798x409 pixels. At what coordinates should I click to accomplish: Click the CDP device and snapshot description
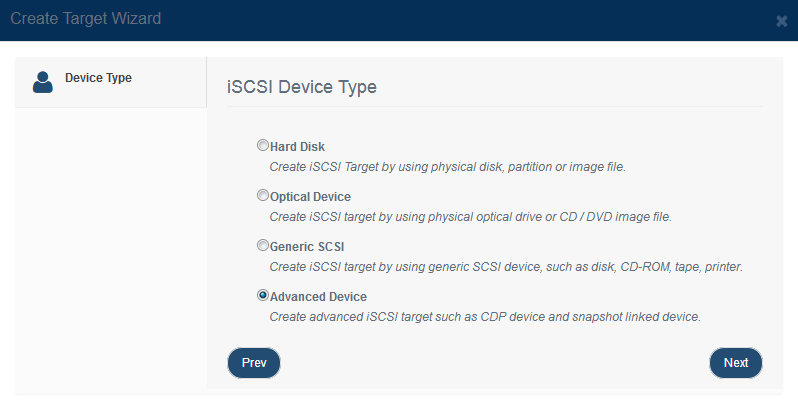click(485, 317)
